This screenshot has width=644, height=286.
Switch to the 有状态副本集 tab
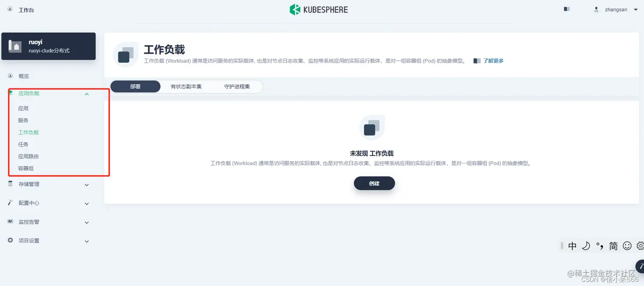[186, 86]
